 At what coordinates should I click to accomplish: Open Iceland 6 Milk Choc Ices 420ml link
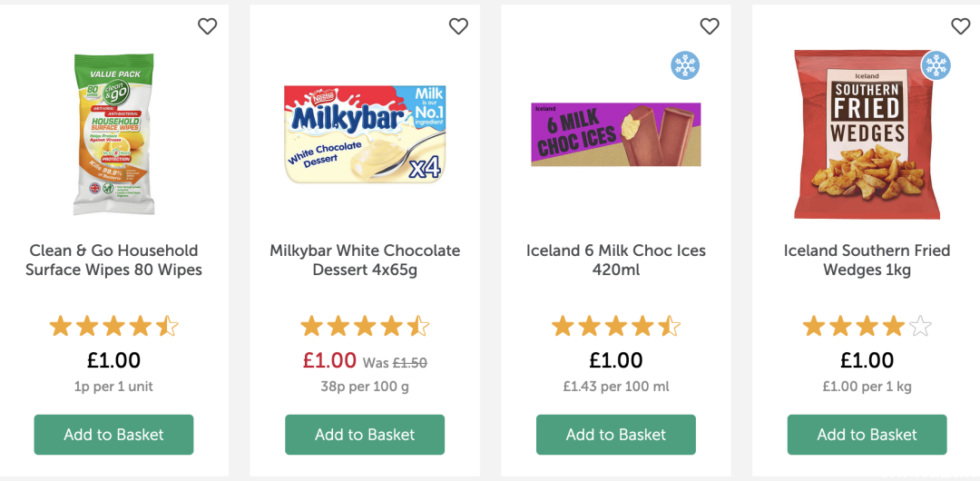[615, 260]
